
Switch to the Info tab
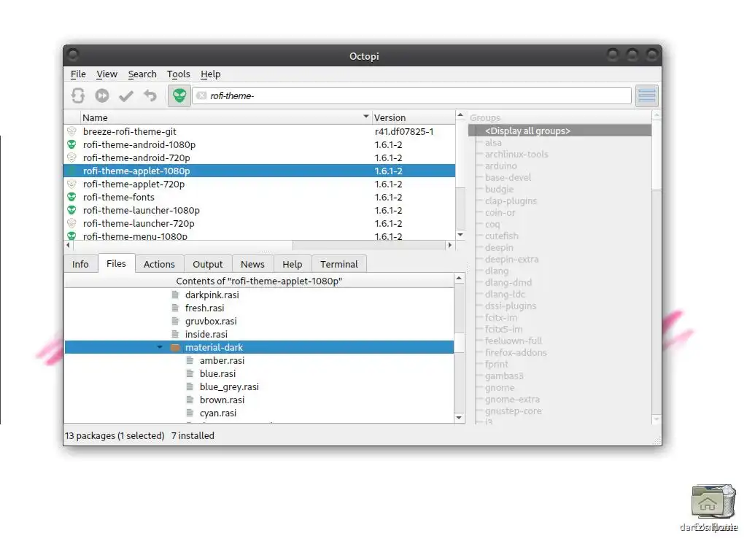(x=80, y=264)
